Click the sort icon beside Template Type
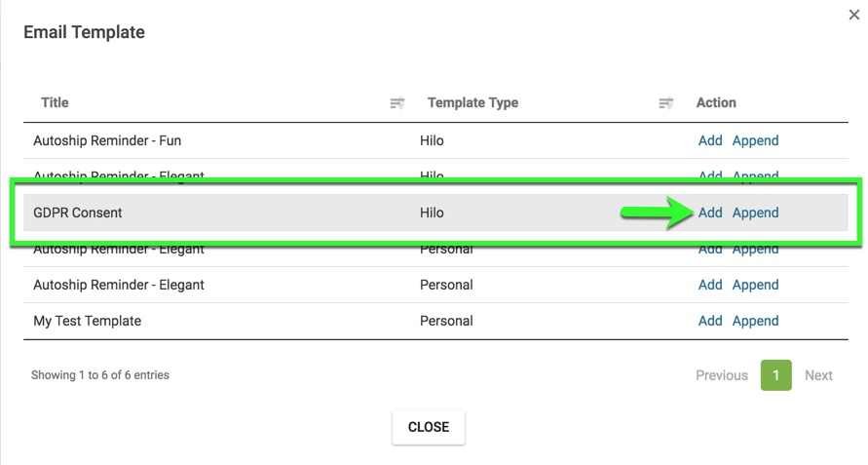Image resolution: width=868 pixels, height=465 pixels. coord(665,103)
